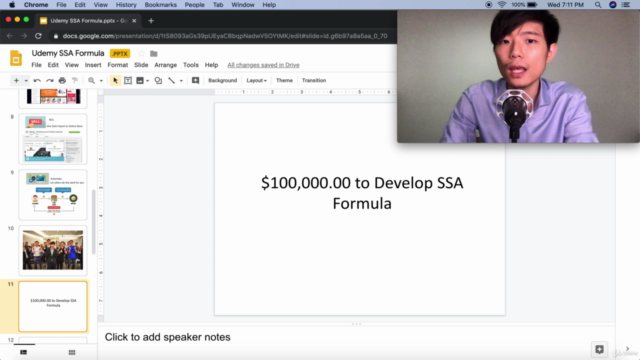Select slide 10 group photo thumbnail

53,250
